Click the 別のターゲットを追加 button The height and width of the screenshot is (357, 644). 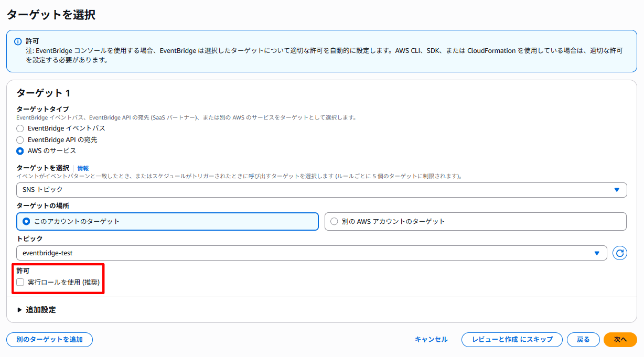(49, 339)
